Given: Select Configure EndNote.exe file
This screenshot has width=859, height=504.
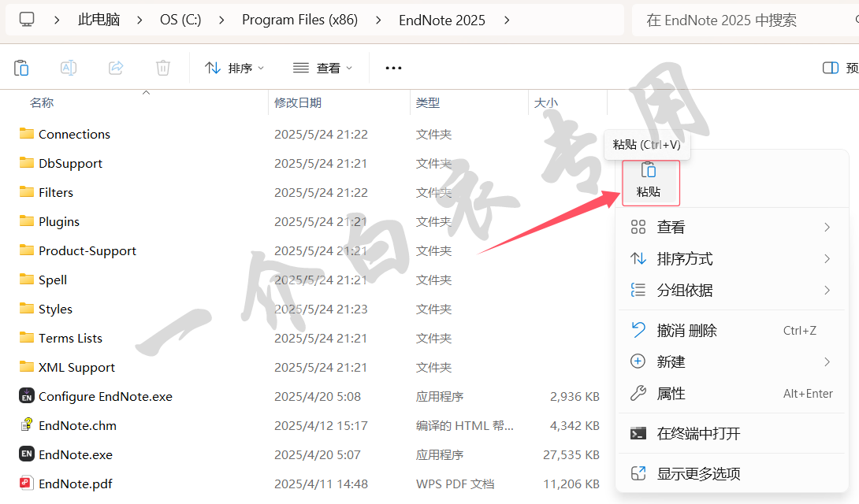Looking at the screenshot, I should 105,396.
